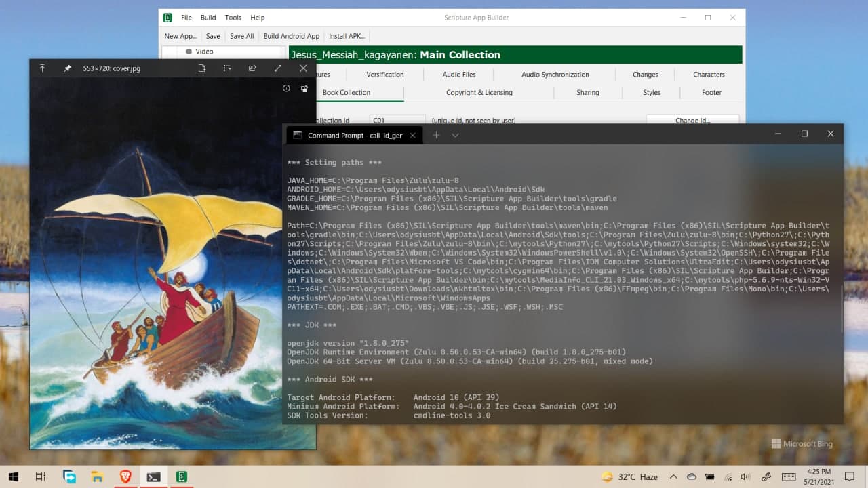
Task: Click the stay-on-top arrow icon in image viewer
Action: (42, 68)
